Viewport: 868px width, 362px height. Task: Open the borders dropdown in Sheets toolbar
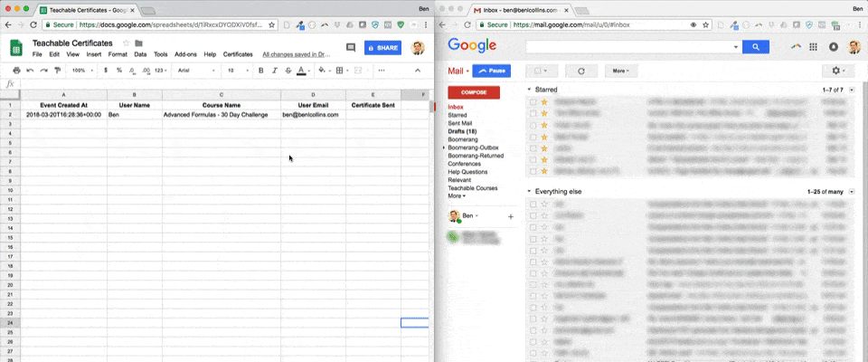click(342, 71)
